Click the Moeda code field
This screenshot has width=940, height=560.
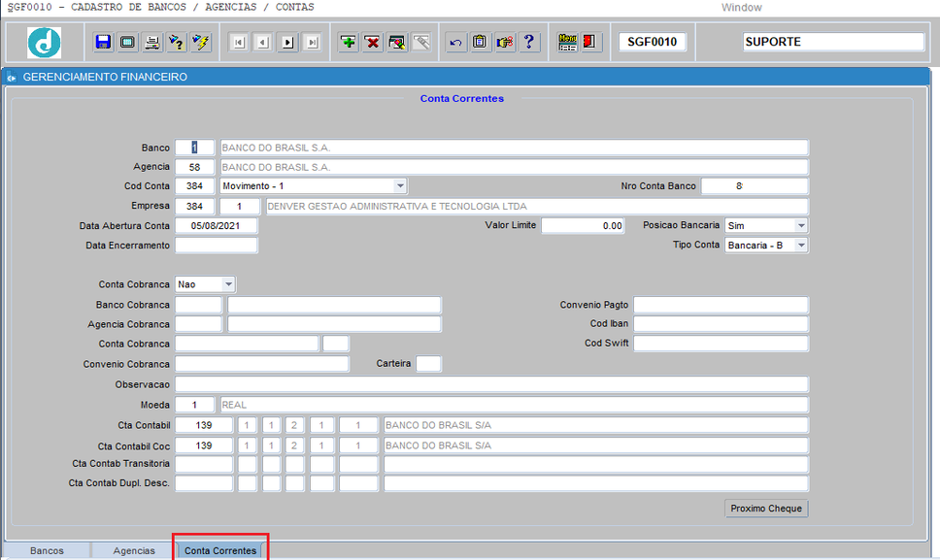click(x=194, y=405)
